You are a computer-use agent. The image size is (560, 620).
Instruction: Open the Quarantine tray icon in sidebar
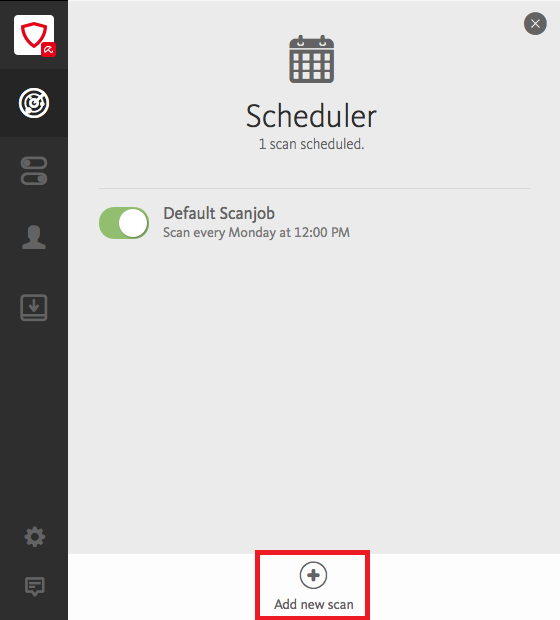pyautogui.click(x=34, y=308)
